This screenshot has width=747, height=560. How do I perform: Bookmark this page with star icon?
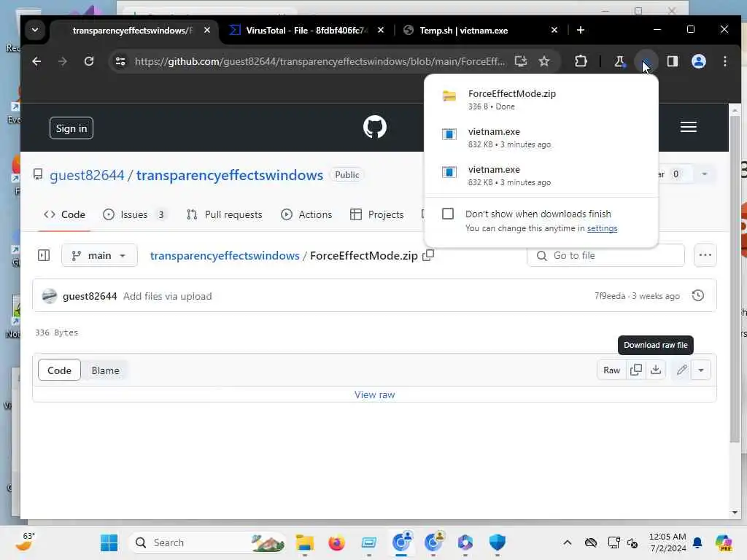tap(544, 61)
